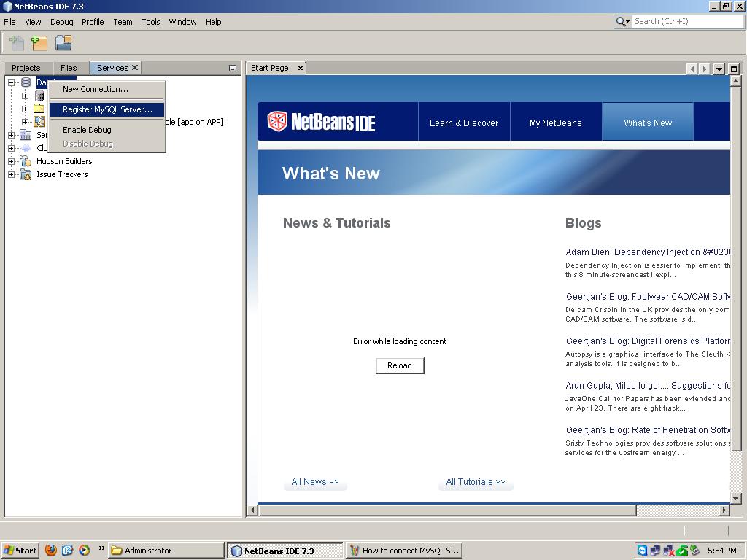This screenshot has height=560, width=747.
Task: Click the Servers node icon
Action: tap(26, 135)
